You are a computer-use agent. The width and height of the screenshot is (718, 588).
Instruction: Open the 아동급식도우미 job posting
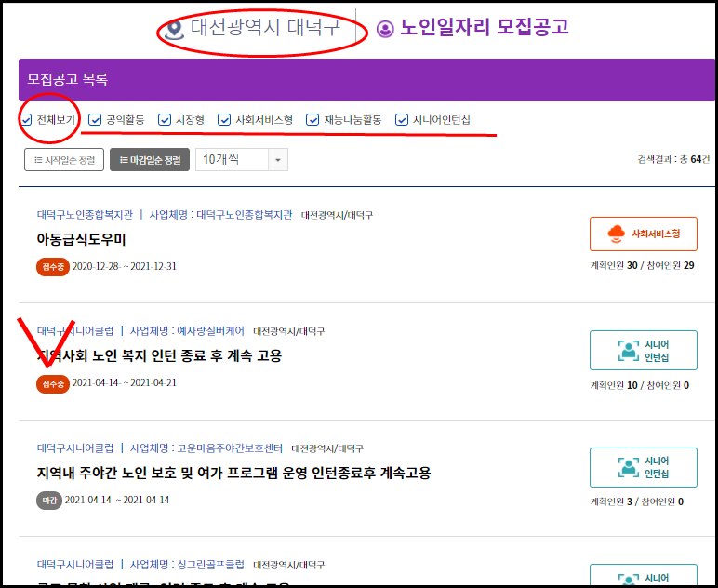pyautogui.click(x=81, y=239)
